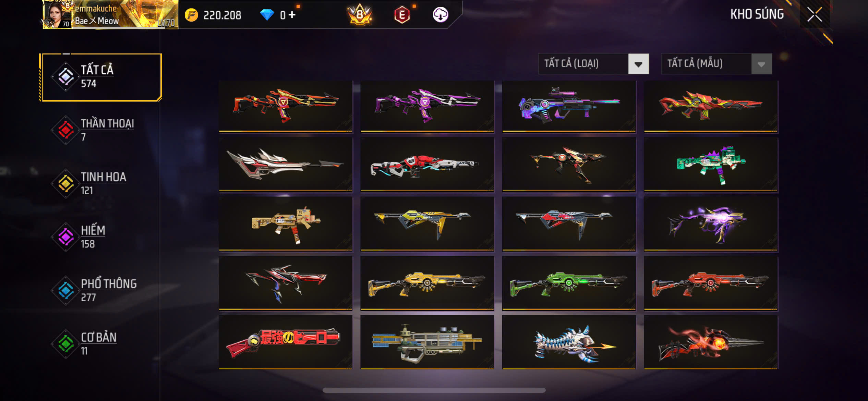
Task: Click the cloud download icon
Action: coord(440,14)
